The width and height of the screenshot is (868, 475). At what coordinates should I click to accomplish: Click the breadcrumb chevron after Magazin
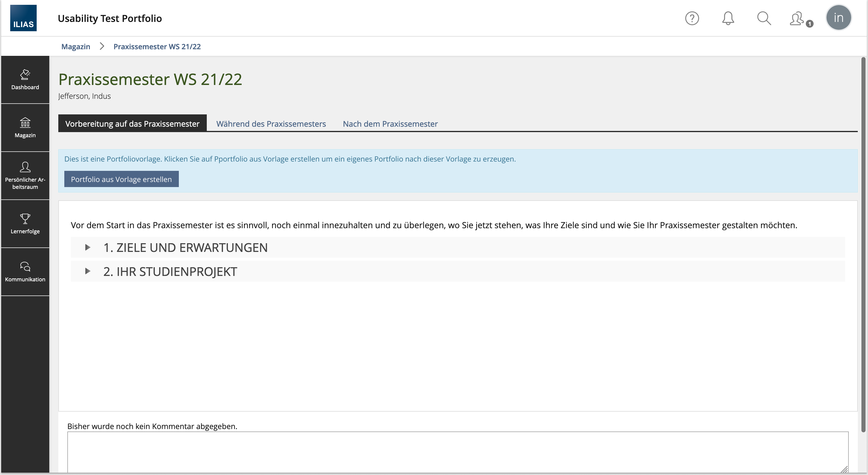102,47
